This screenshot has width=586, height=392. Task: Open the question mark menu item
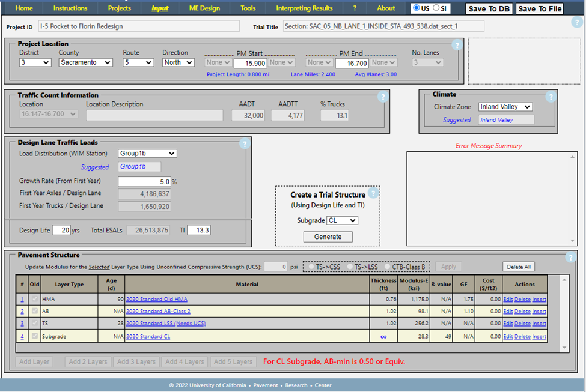coord(355,8)
